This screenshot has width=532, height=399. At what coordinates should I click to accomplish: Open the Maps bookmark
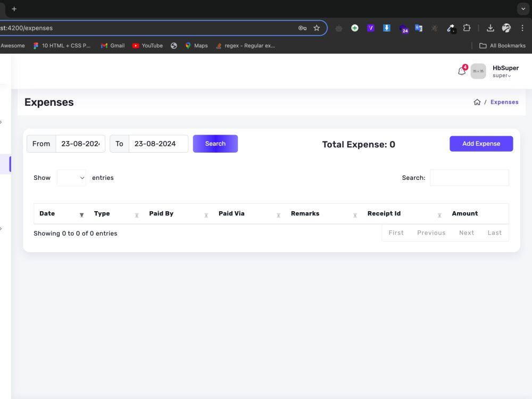pyautogui.click(x=196, y=46)
